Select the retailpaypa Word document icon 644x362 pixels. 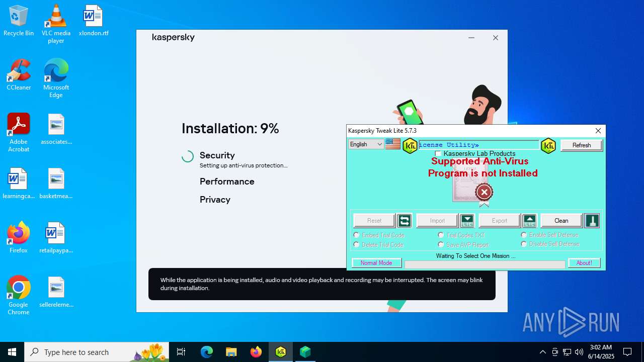pyautogui.click(x=56, y=238)
